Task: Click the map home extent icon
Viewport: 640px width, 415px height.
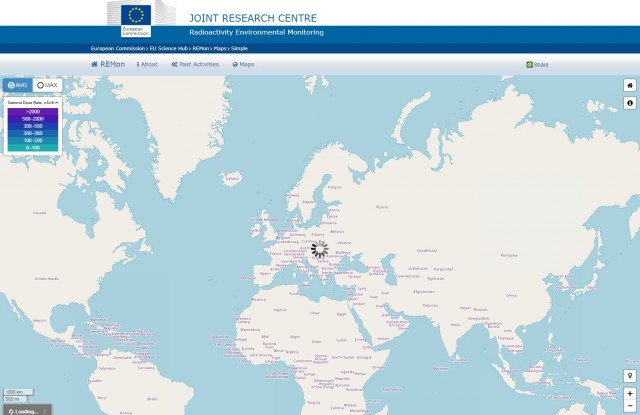Action: click(x=630, y=85)
